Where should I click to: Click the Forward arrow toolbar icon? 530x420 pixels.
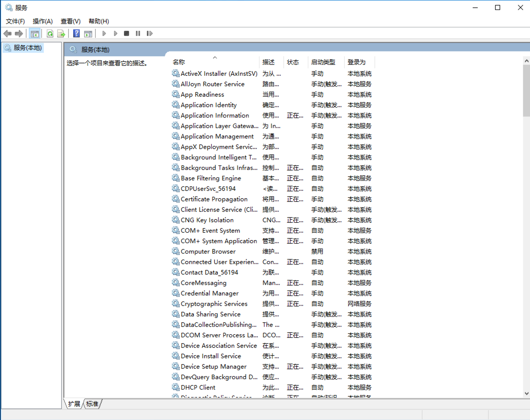(x=19, y=33)
